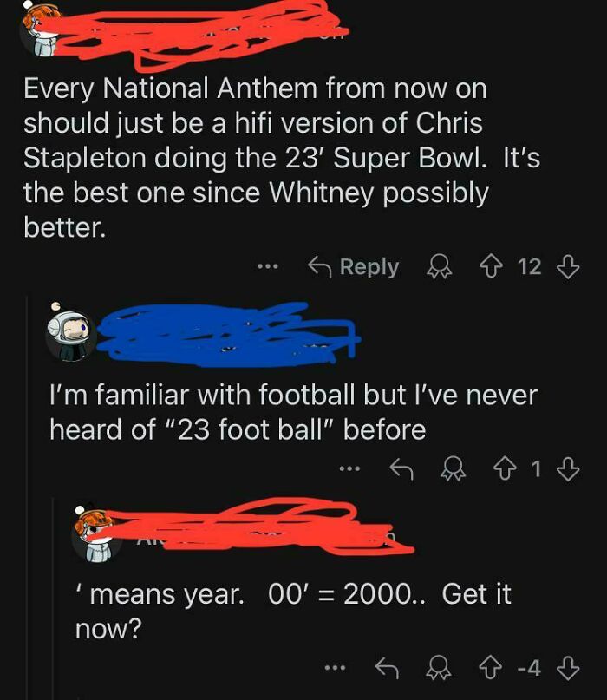The width and height of the screenshot is (607, 700).
Task: Upvote the comment with score 1
Action: coord(504,468)
